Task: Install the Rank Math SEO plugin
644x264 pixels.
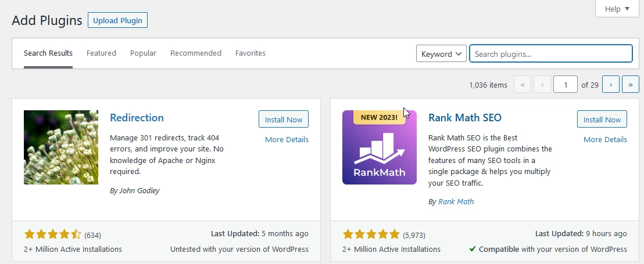Action: pyautogui.click(x=602, y=120)
